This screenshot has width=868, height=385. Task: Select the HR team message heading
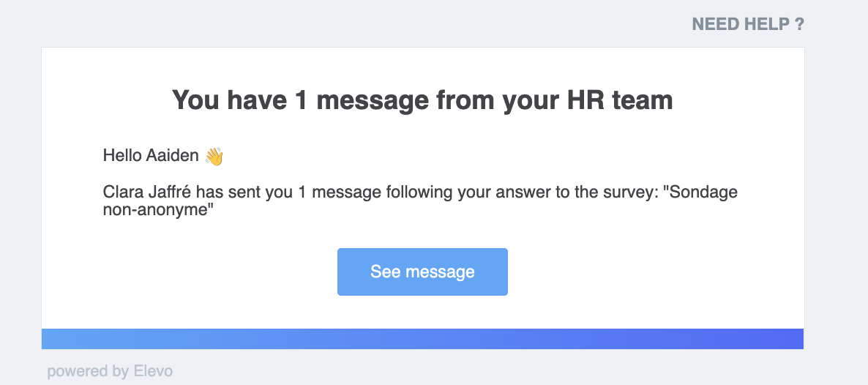[422, 100]
